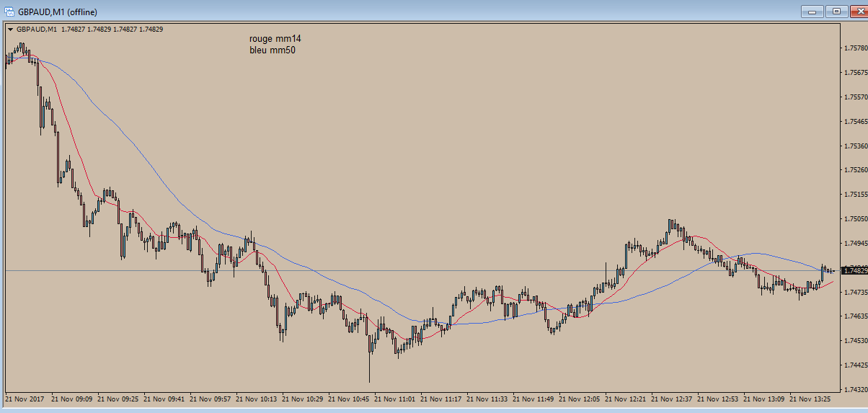Click the OHLC values 1.74827 1.74829 in header

112,30
